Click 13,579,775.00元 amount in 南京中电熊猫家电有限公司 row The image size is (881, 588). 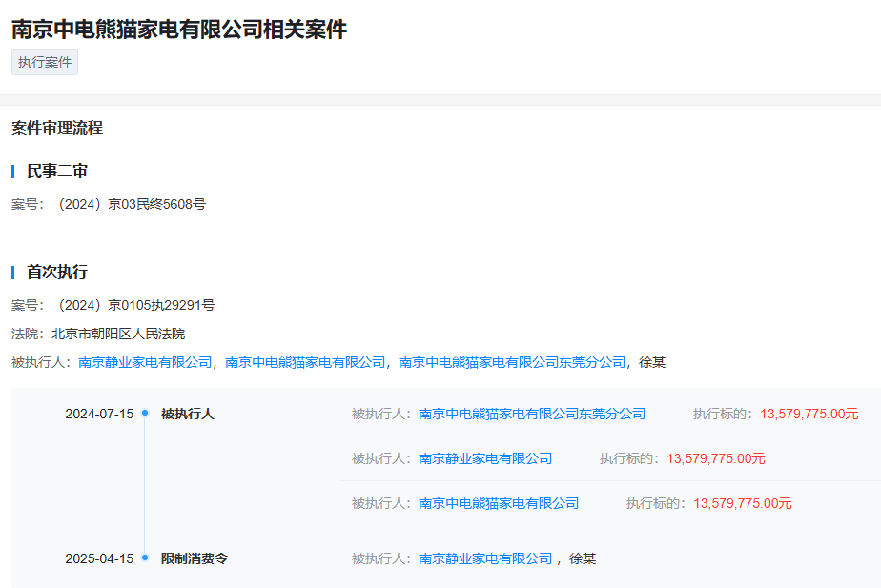click(742, 504)
